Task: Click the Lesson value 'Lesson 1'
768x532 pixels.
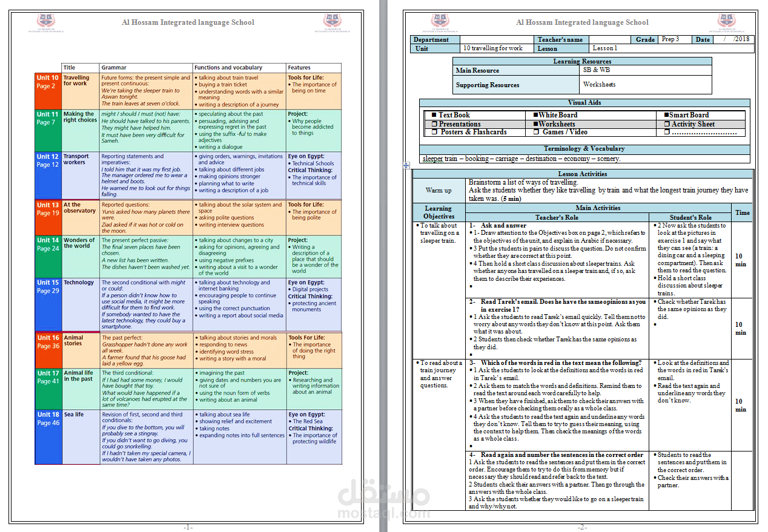Action: coord(671,48)
